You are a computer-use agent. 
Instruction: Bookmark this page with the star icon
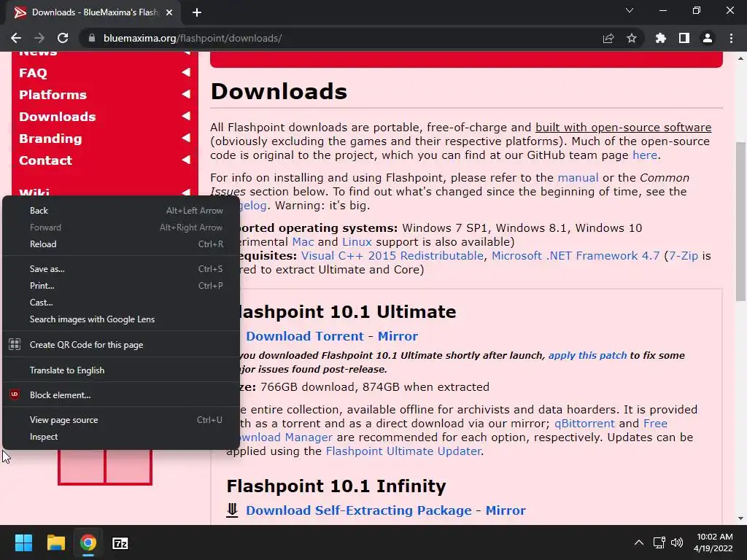tap(632, 38)
